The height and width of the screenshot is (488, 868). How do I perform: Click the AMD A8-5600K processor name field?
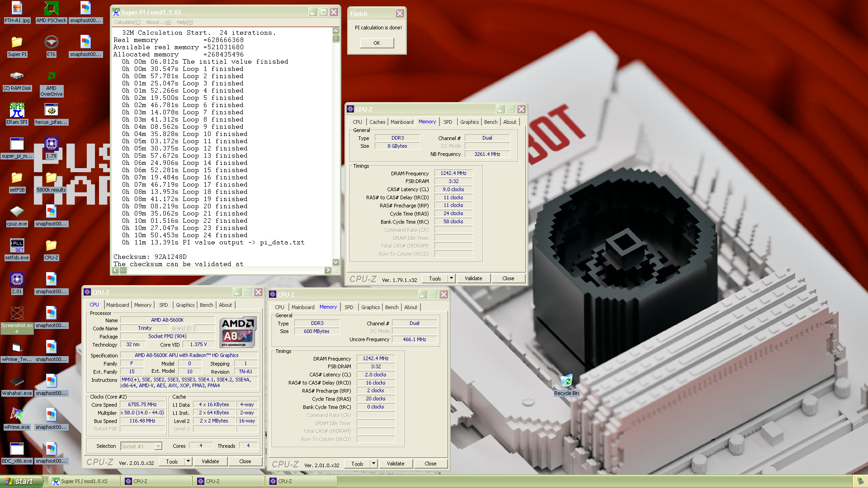point(167,320)
